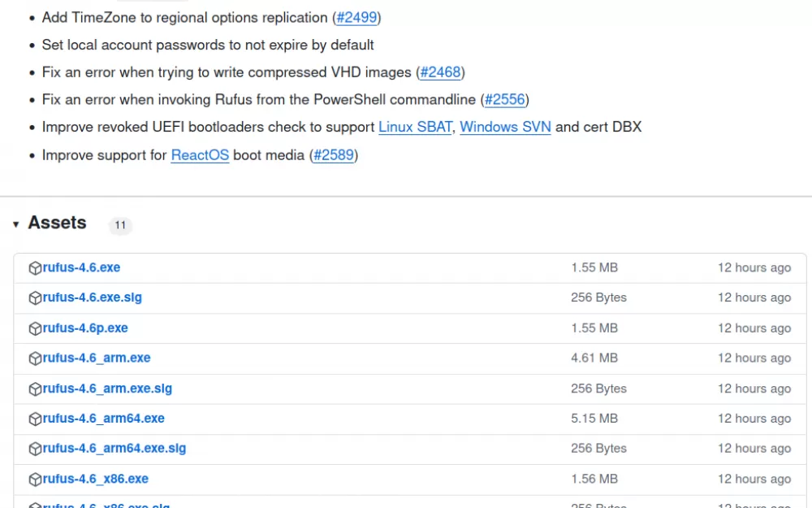Download rufus-4.6.exe file
812x508 pixels.
81,267
